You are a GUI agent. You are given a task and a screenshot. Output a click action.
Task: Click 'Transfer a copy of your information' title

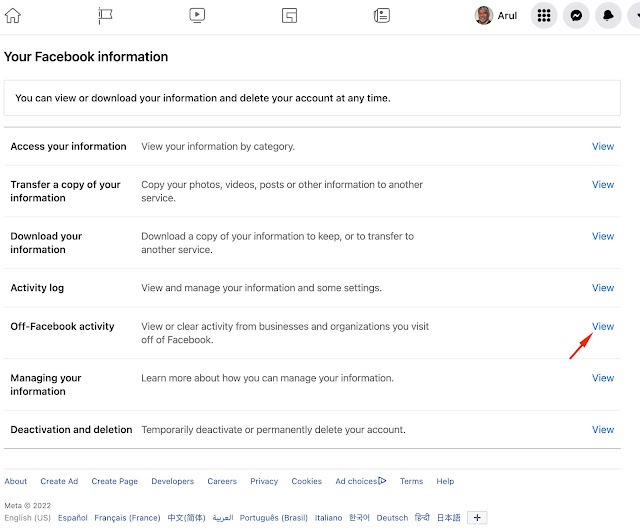point(65,191)
